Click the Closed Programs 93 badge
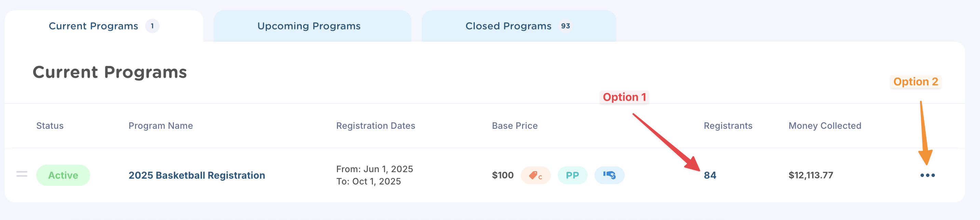Viewport: 980px width, 220px height. (x=565, y=26)
